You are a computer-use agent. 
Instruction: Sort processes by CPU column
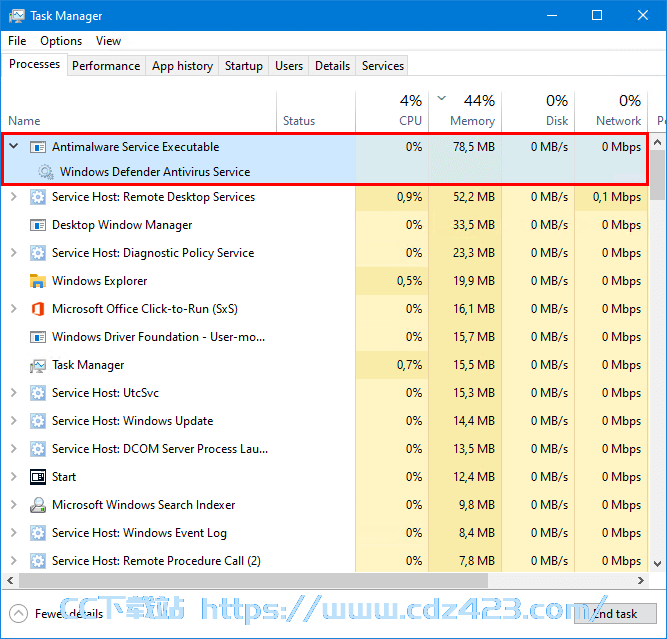pos(392,111)
